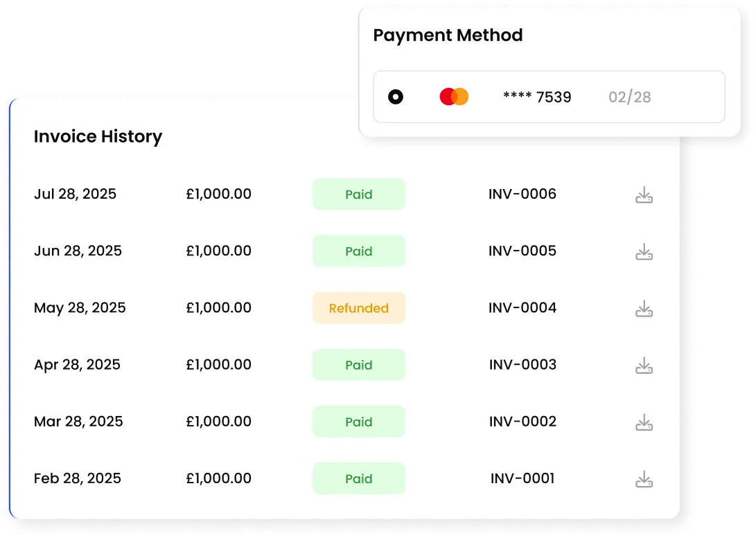
Task: Download invoice INV-0003
Action: click(644, 366)
